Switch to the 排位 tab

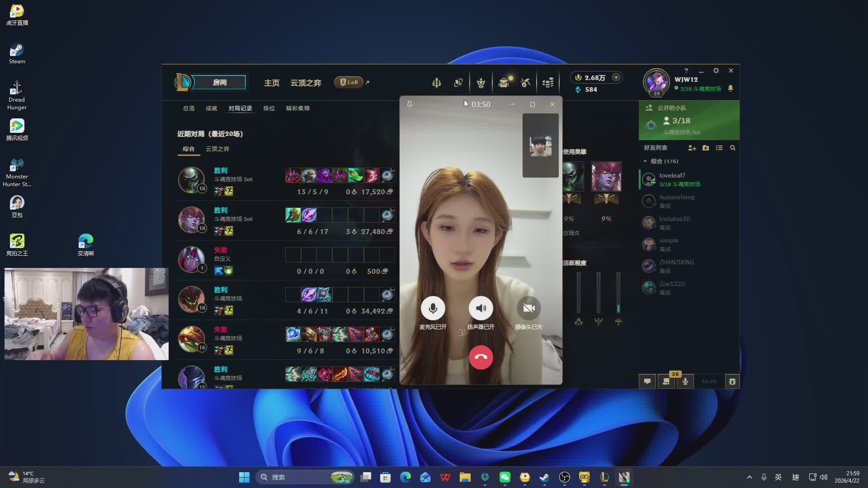click(x=269, y=108)
